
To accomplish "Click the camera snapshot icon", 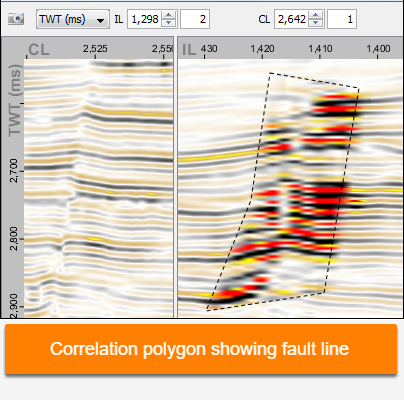I will 16,19.
